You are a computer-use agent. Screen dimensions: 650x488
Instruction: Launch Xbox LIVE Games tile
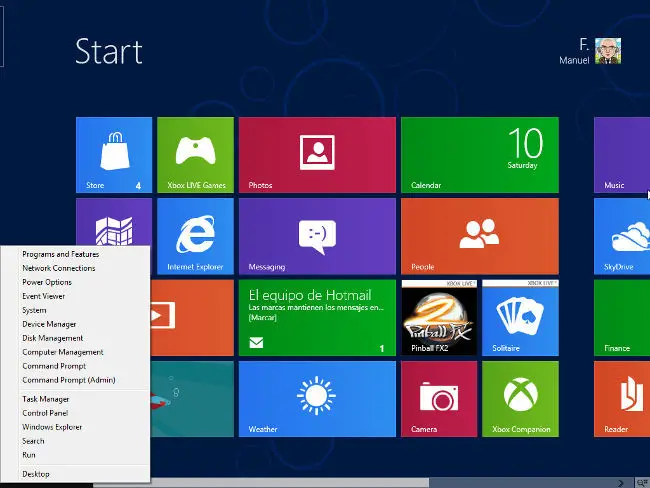[195, 155]
